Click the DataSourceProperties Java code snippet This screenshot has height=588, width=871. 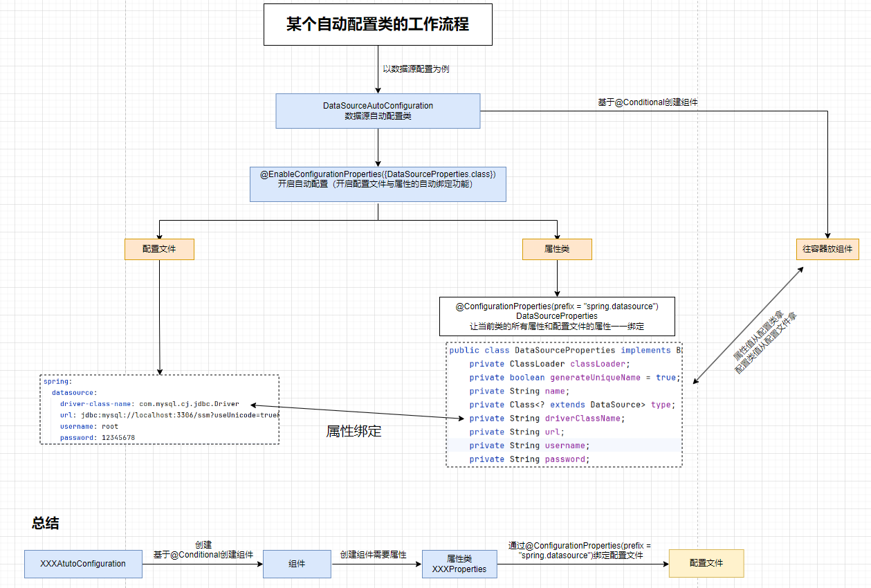click(x=564, y=405)
